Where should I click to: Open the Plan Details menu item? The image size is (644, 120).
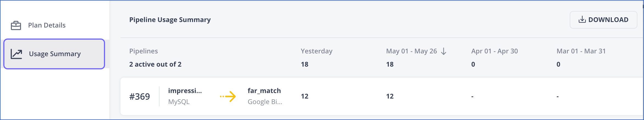47,25
